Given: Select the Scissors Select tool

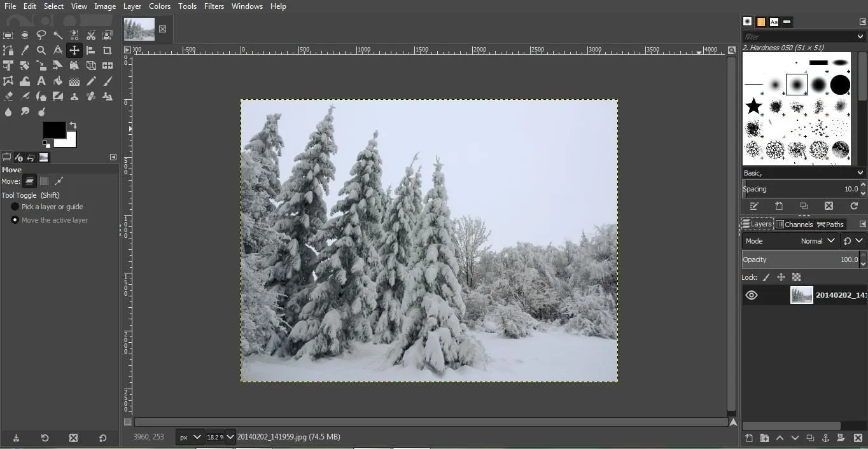Looking at the screenshot, I should click(x=90, y=35).
